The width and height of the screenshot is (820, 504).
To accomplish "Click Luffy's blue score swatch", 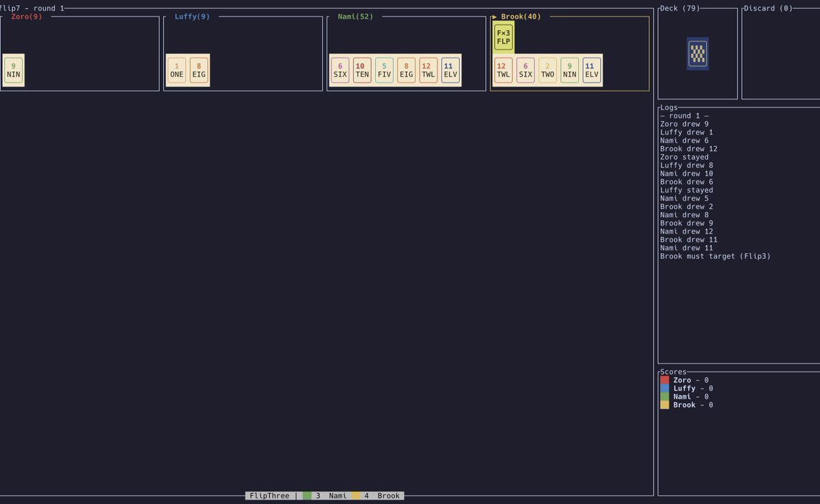I will coord(665,389).
